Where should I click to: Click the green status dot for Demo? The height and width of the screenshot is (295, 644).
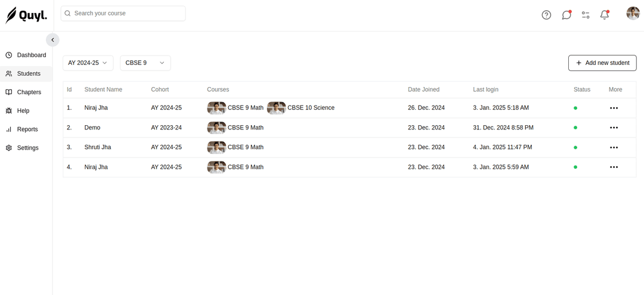(x=575, y=128)
